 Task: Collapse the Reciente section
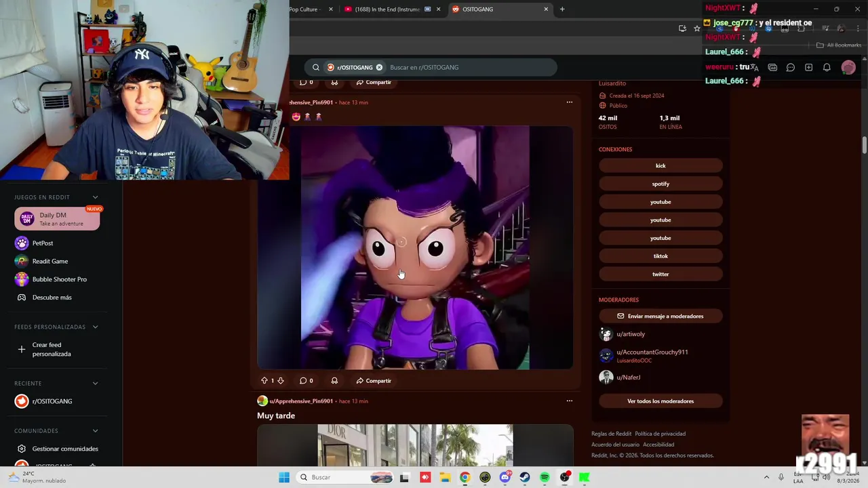(x=95, y=383)
